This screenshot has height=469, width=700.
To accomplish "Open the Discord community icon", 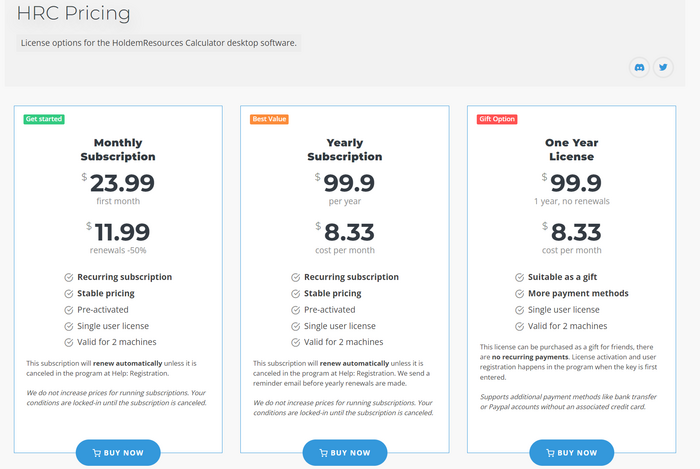I will (639, 67).
